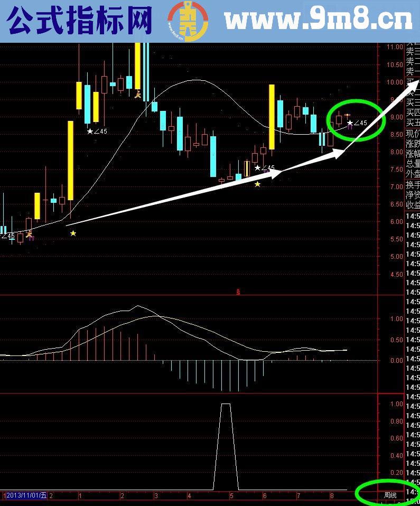Click the 净资 row in the quote panel

click(x=413, y=195)
